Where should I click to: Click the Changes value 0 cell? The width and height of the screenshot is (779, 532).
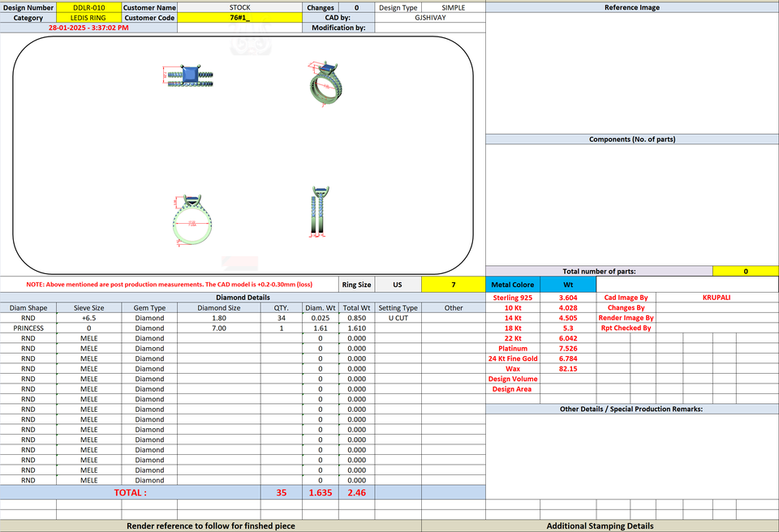pos(357,7)
